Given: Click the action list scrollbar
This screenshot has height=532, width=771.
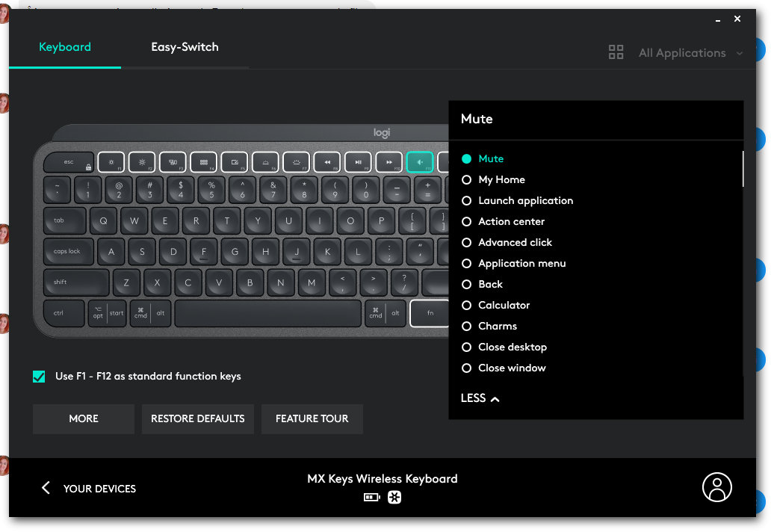Looking at the screenshot, I should (x=743, y=169).
